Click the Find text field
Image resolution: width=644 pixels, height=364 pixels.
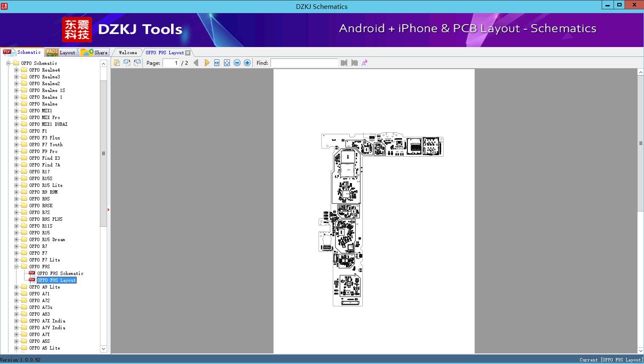click(304, 63)
